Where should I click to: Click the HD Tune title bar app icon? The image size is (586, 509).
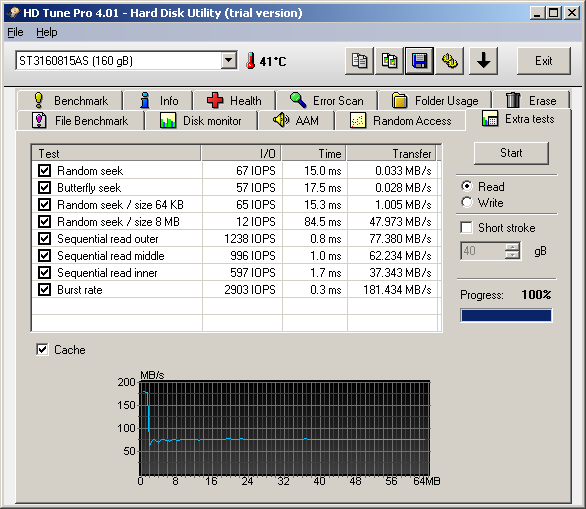14,13
